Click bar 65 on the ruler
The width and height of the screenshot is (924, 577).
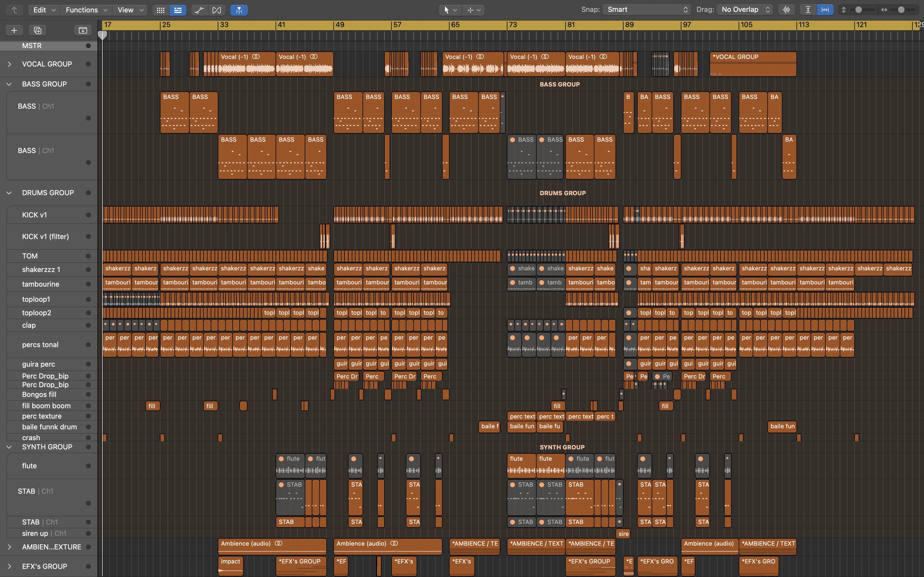pyautogui.click(x=455, y=25)
